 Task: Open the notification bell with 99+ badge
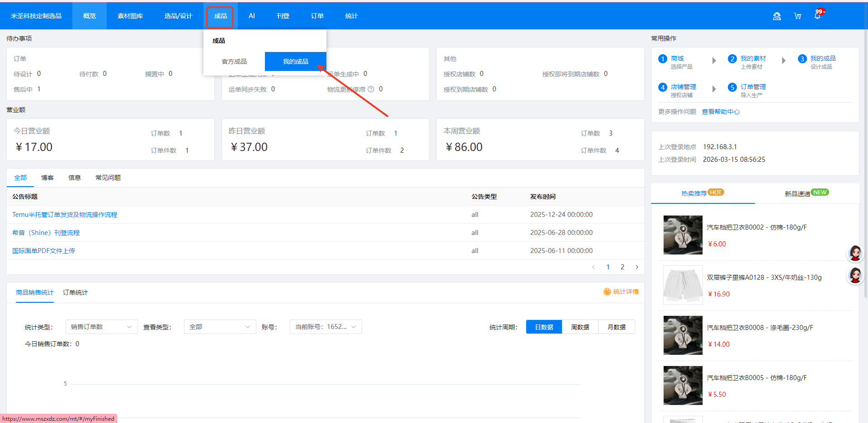[817, 16]
